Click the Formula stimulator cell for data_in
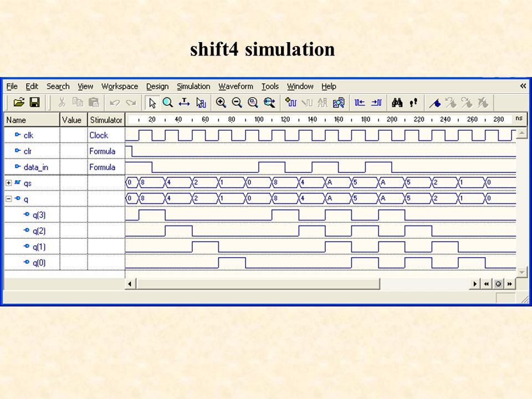The image size is (532, 399). click(106, 167)
